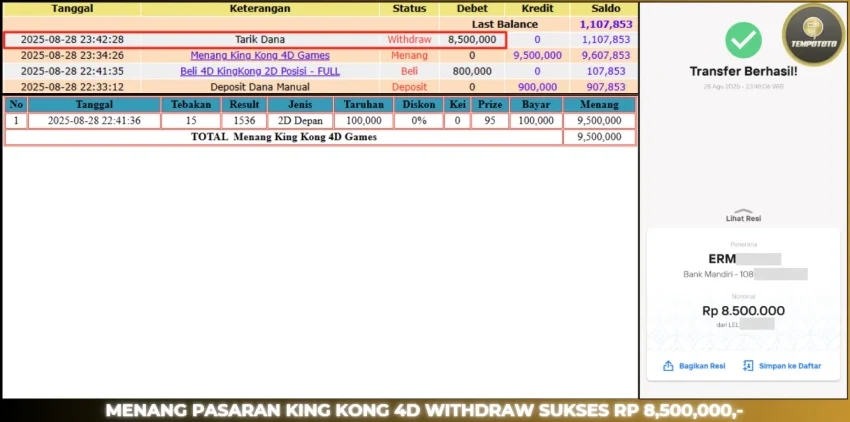
Task: Click the 8,500,000 debet amount
Action: click(x=472, y=40)
